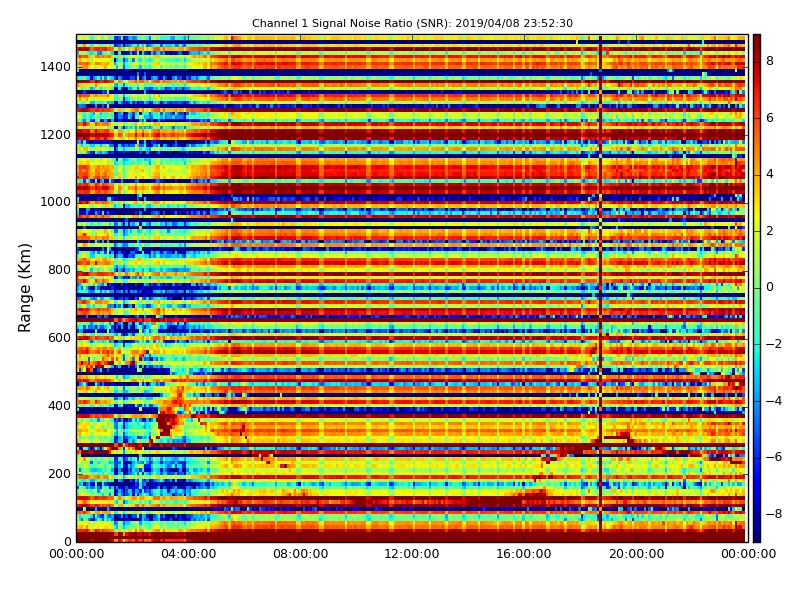Click the colorbar label −6

pyautogui.click(x=774, y=457)
